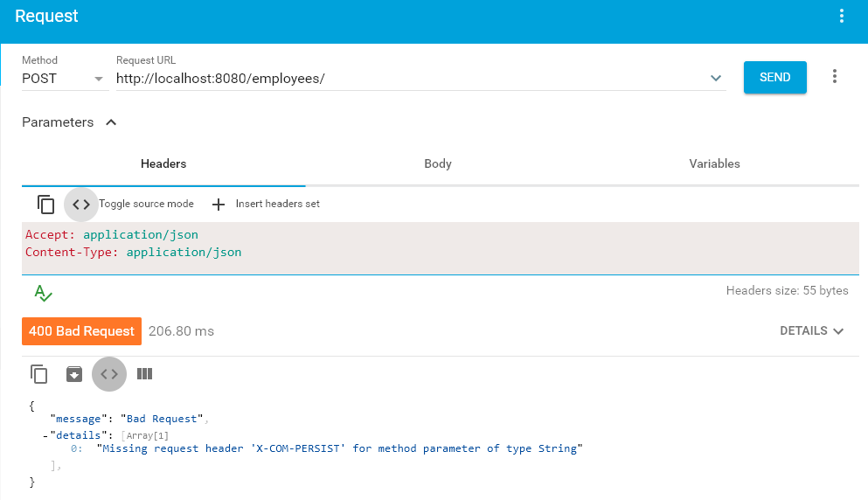Click the Request title in the header bar
The height and width of the screenshot is (500, 868).
point(46,16)
